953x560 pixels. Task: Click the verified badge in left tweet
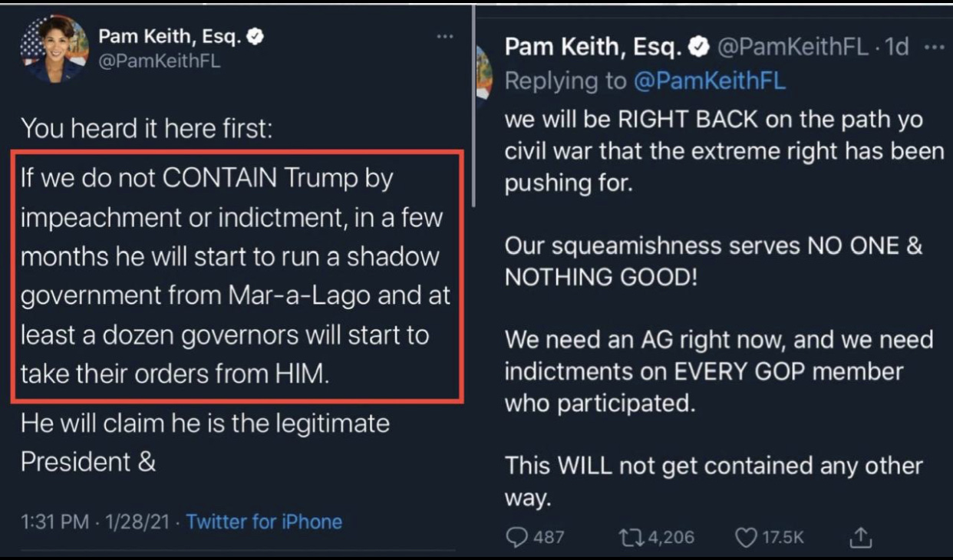click(256, 36)
